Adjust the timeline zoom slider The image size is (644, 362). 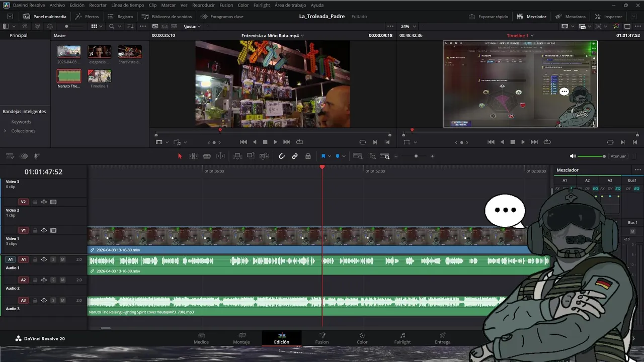[x=416, y=156]
